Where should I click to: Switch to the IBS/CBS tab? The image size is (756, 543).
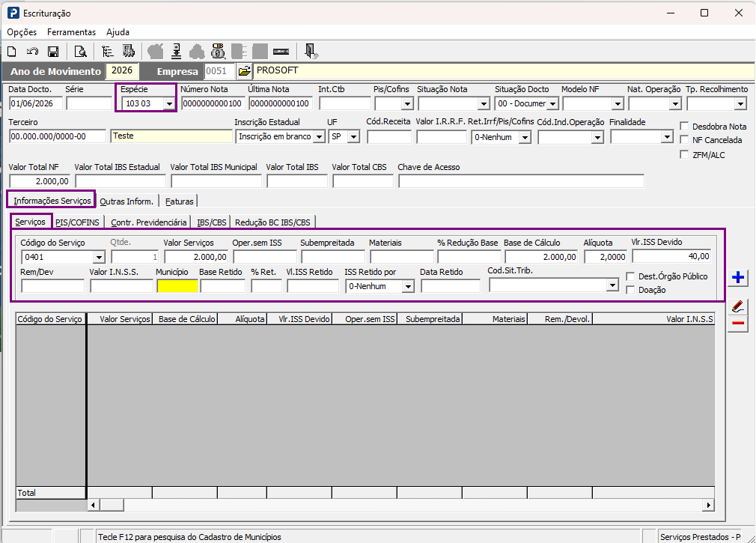(211, 222)
